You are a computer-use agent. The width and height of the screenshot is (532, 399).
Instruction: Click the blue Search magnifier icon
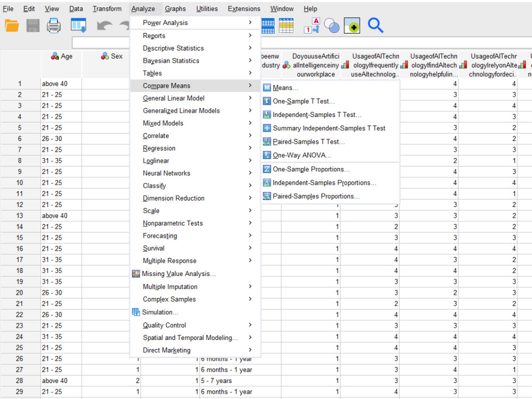pyautogui.click(x=375, y=26)
